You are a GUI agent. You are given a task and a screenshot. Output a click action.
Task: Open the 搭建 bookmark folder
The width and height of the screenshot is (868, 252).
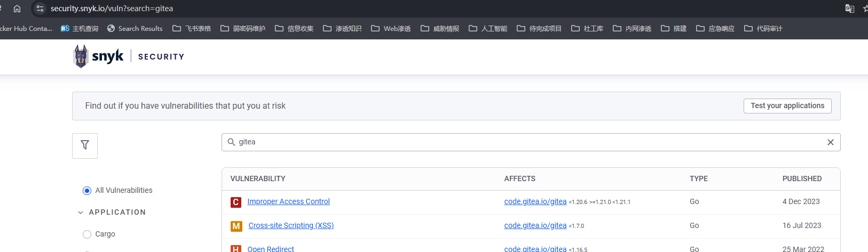point(674,28)
